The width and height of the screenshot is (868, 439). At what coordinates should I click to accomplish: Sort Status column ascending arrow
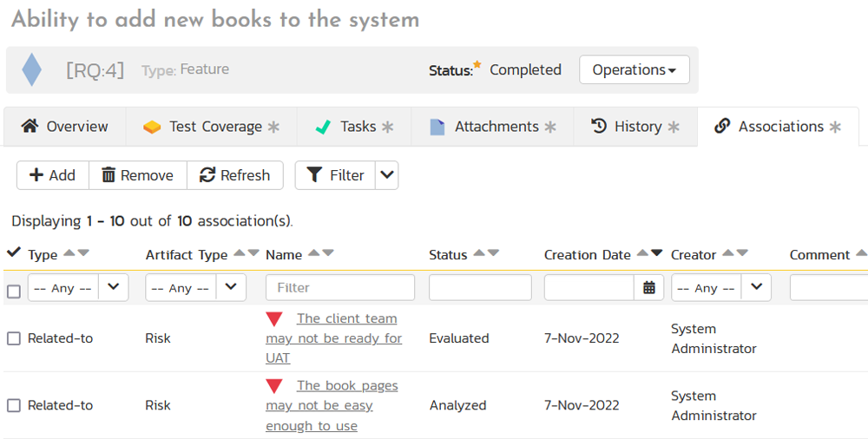click(x=478, y=253)
